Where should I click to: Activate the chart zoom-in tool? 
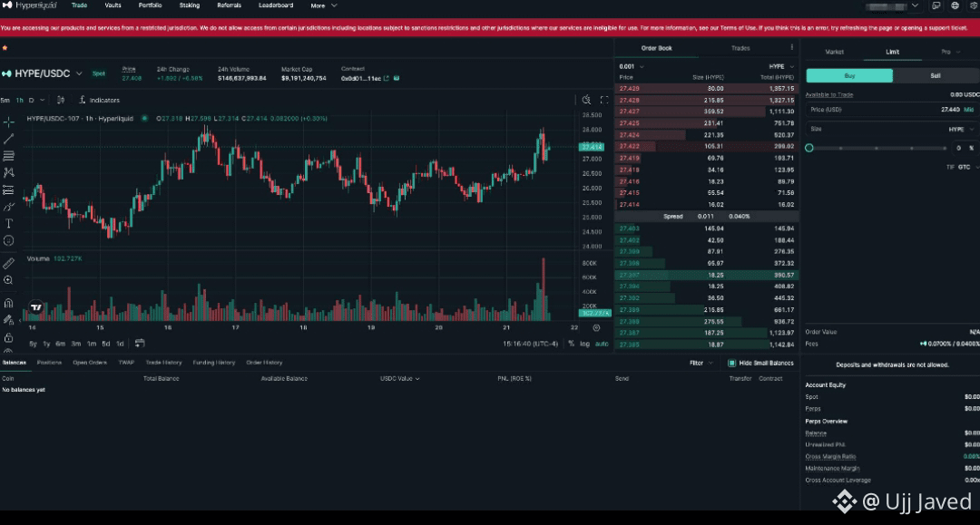(9, 280)
